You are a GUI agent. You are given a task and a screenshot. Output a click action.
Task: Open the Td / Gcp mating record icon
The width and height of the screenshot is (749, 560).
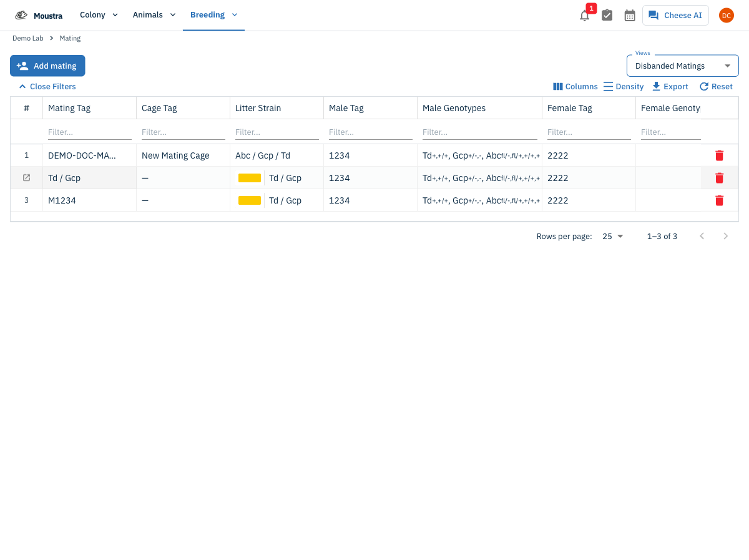point(26,178)
